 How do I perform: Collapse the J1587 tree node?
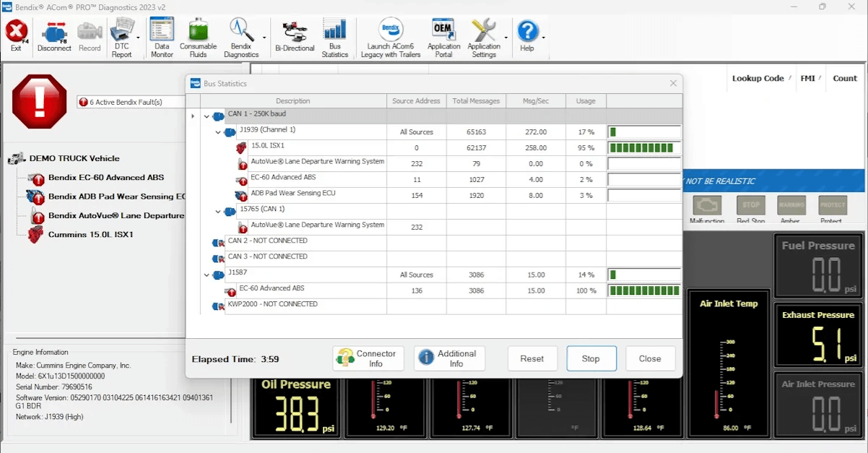coord(207,275)
